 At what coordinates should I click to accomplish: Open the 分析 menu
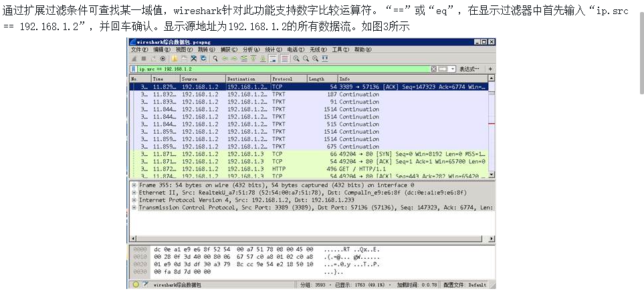click(x=251, y=50)
